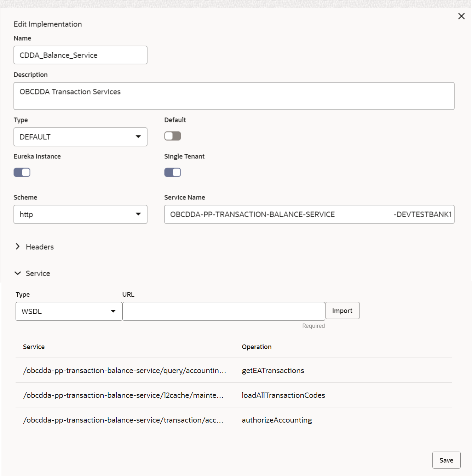472x476 pixels.
Task: Click the required URL field
Action: coord(223,311)
